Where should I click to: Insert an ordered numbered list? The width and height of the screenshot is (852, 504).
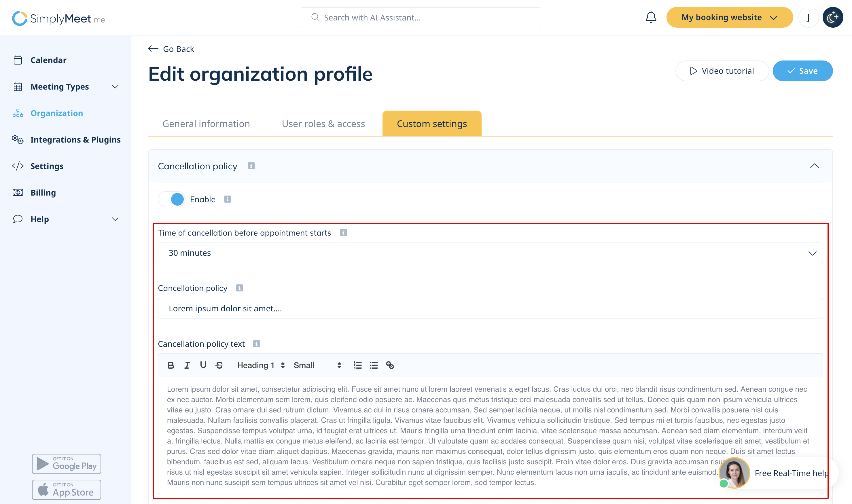pos(357,365)
